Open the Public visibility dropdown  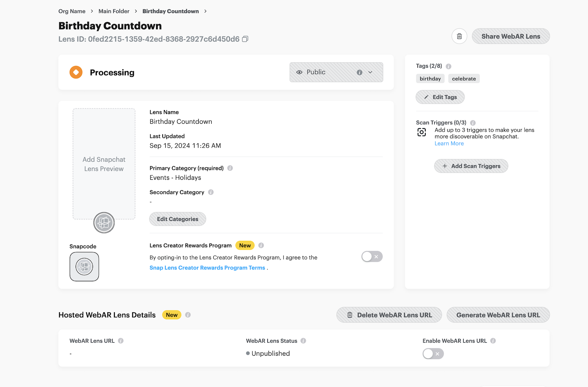pyautogui.click(x=336, y=72)
